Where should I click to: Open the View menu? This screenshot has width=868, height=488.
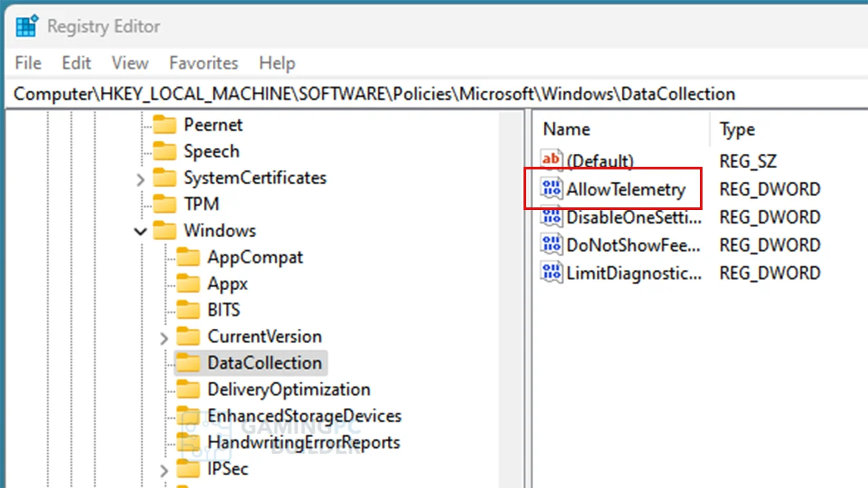(130, 63)
